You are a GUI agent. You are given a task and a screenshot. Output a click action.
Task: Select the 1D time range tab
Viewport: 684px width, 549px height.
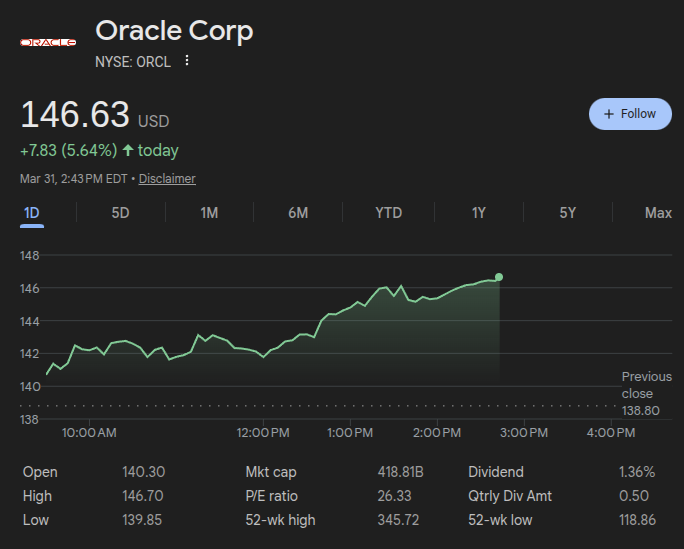[x=31, y=213]
